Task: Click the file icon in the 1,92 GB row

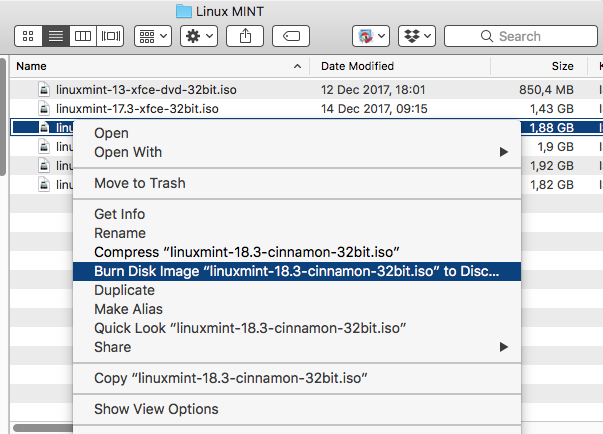Action: coord(44,166)
